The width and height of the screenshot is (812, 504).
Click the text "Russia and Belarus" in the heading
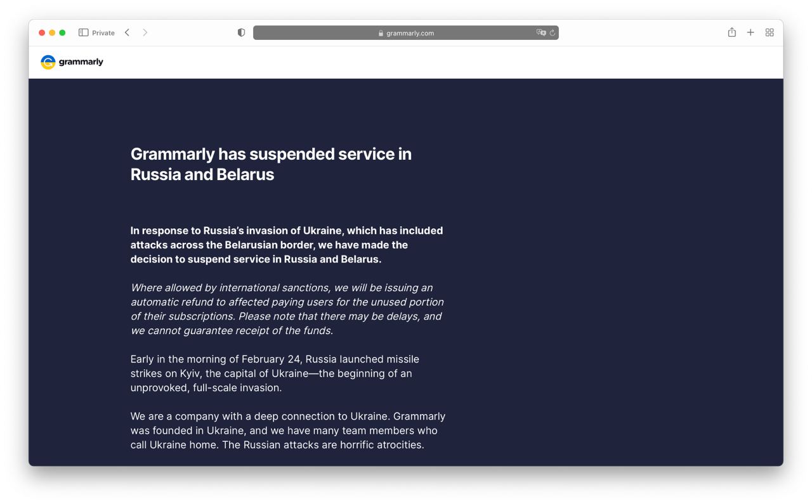(202, 174)
